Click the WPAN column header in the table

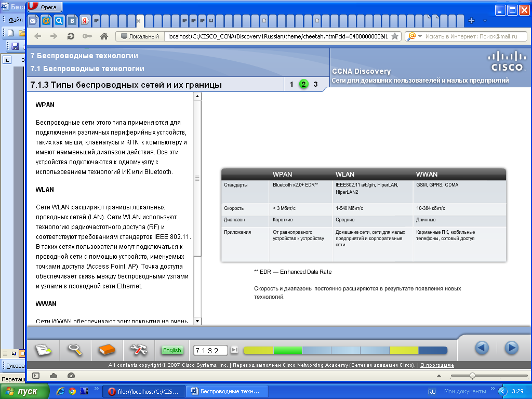coord(282,174)
